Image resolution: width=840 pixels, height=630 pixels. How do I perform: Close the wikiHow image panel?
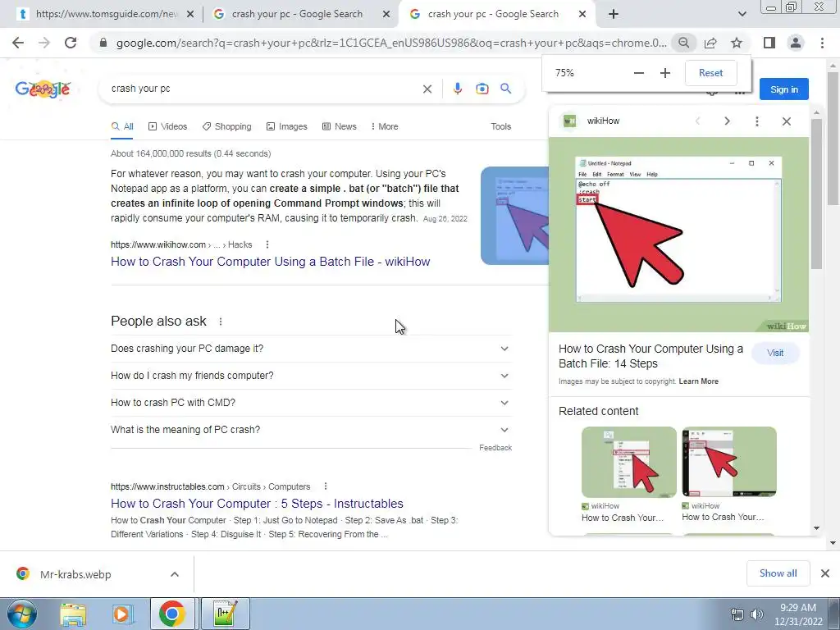click(787, 121)
